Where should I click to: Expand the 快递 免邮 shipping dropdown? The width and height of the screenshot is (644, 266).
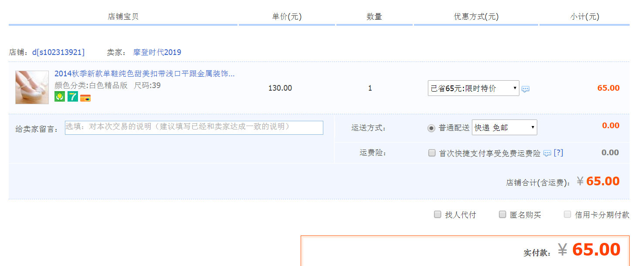pyautogui.click(x=504, y=127)
